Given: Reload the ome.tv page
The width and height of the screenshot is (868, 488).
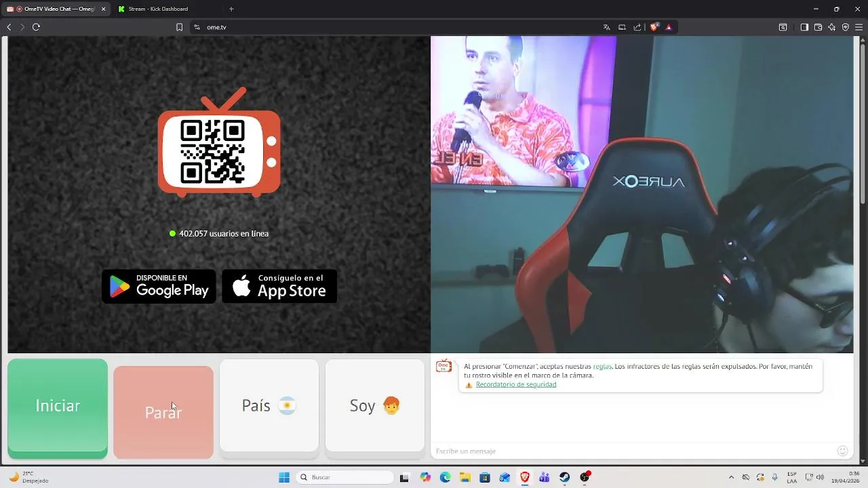Looking at the screenshot, I should tap(36, 27).
